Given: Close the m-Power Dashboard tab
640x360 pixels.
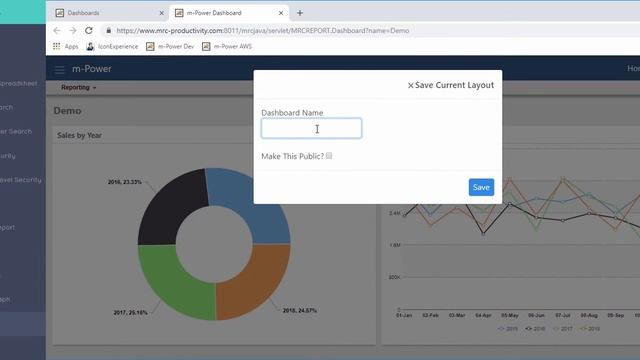Looking at the screenshot, I should (281, 13).
